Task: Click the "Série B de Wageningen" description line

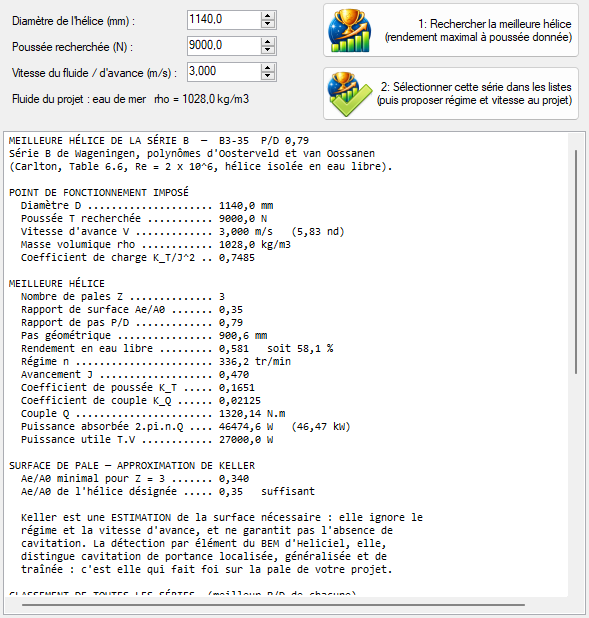Action: tap(192, 153)
